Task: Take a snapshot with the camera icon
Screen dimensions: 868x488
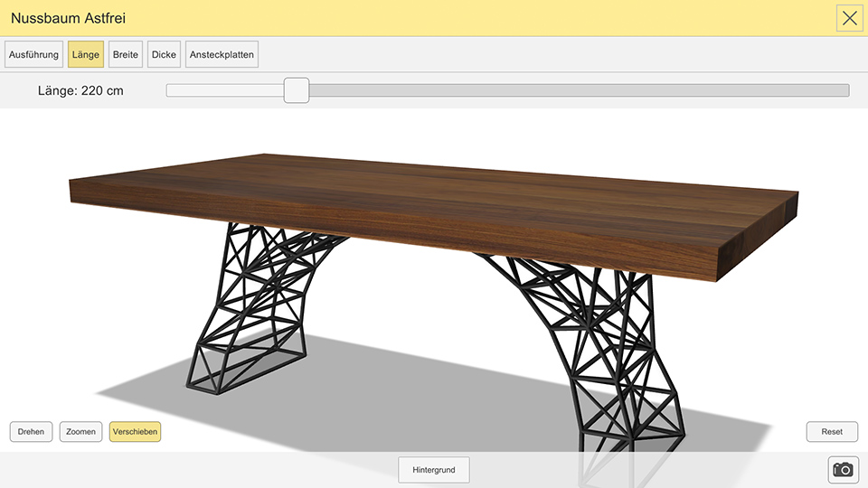Action: 843,469
